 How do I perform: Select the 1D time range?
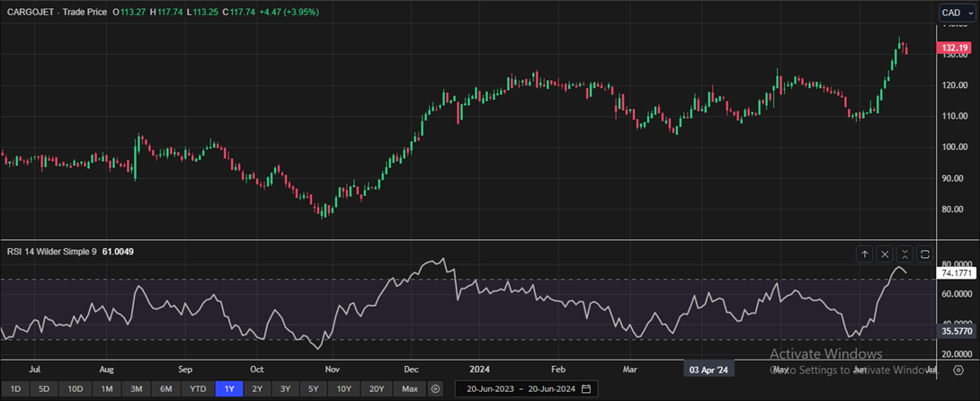coord(15,388)
